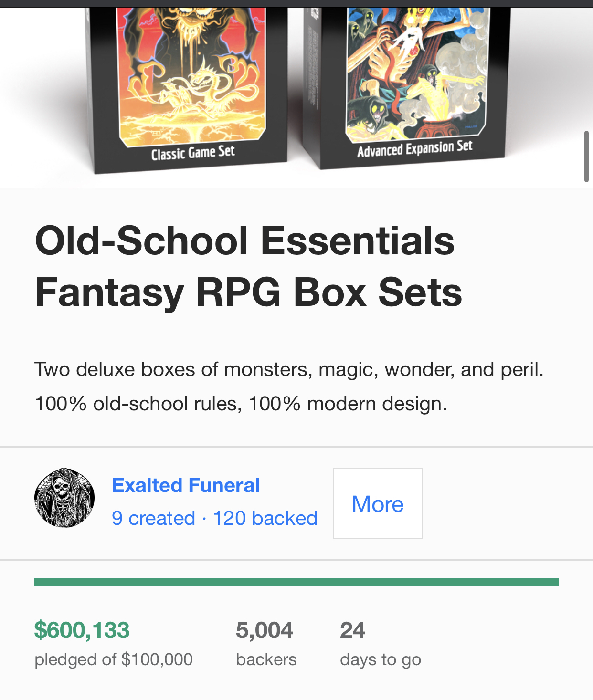This screenshot has height=700, width=593.
Task: Click the 5,004 backers count
Action: 264,630
